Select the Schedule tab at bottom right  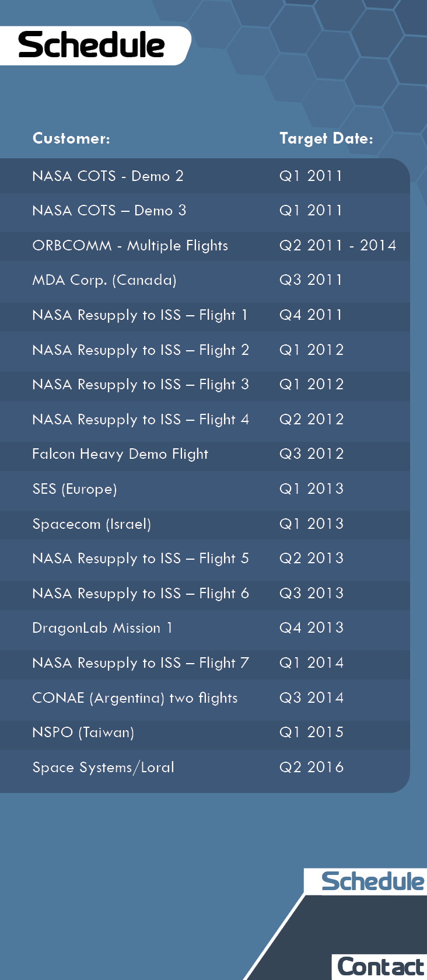[367, 881]
